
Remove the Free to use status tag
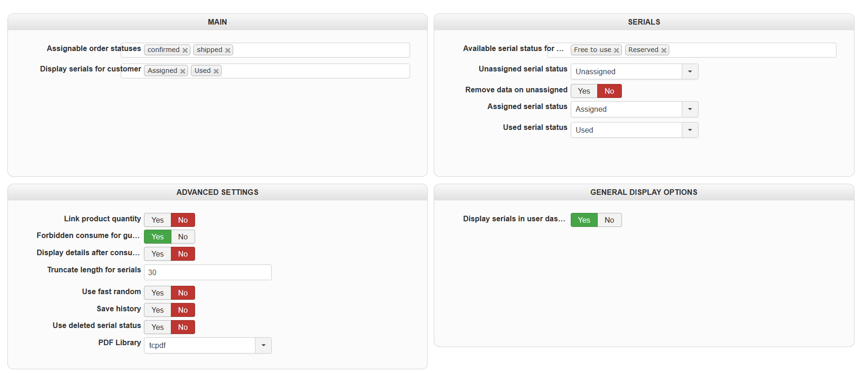click(x=616, y=50)
